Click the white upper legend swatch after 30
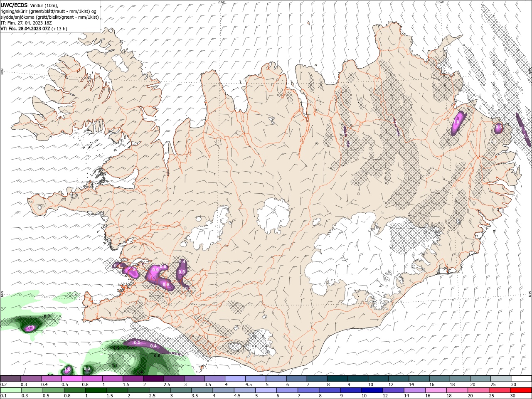This screenshot has width=532, height=399. (521, 379)
